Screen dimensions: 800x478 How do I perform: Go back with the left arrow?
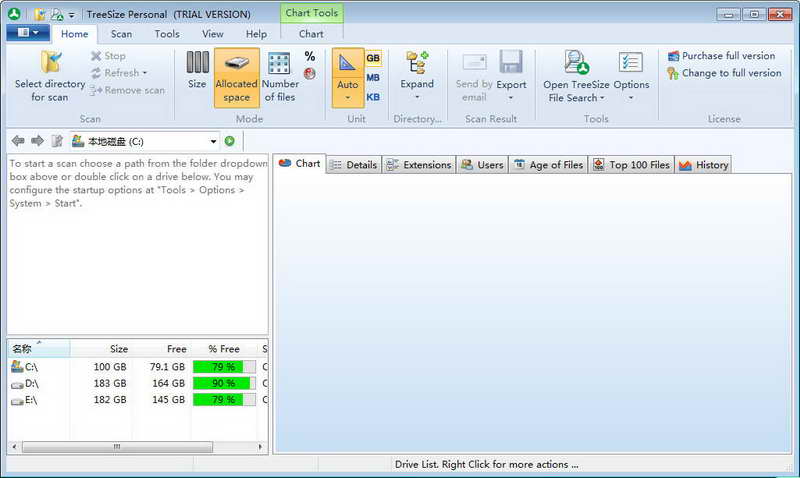pos(18,141)
